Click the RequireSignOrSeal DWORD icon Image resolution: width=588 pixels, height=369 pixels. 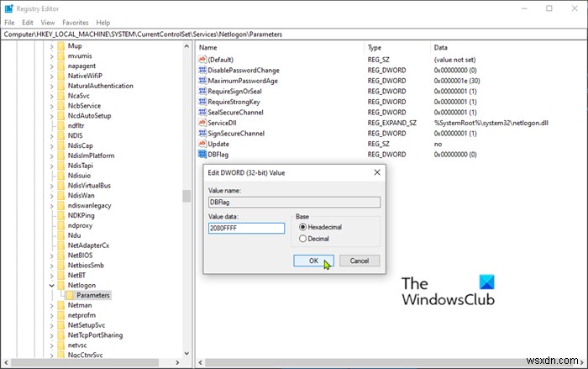click(x=202, y=91)
